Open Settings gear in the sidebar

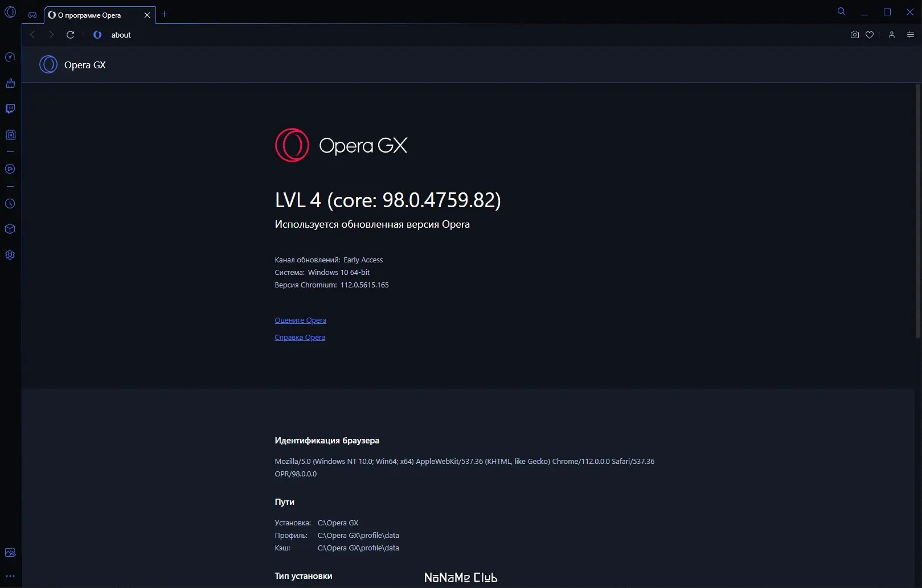tap(10, 255)
